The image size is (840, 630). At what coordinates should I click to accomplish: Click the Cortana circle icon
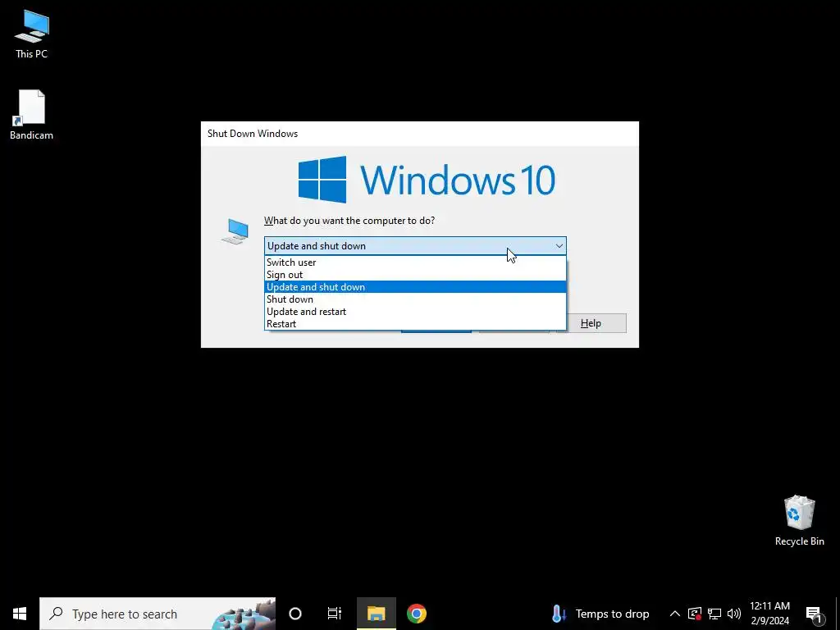tap(295, 614)
